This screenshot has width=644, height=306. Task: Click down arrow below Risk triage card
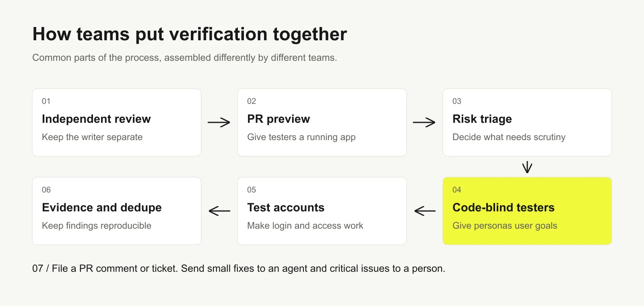(527, 167)
